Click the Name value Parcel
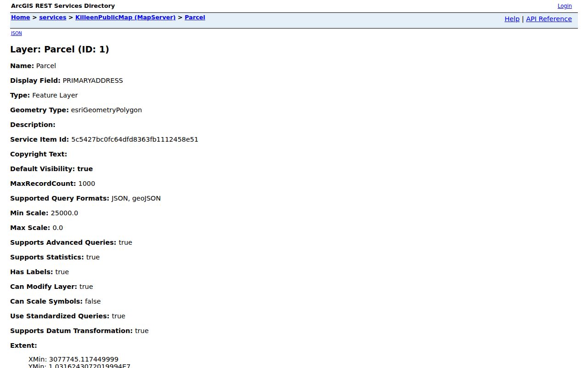588x368 pixels. pos(46,66)
